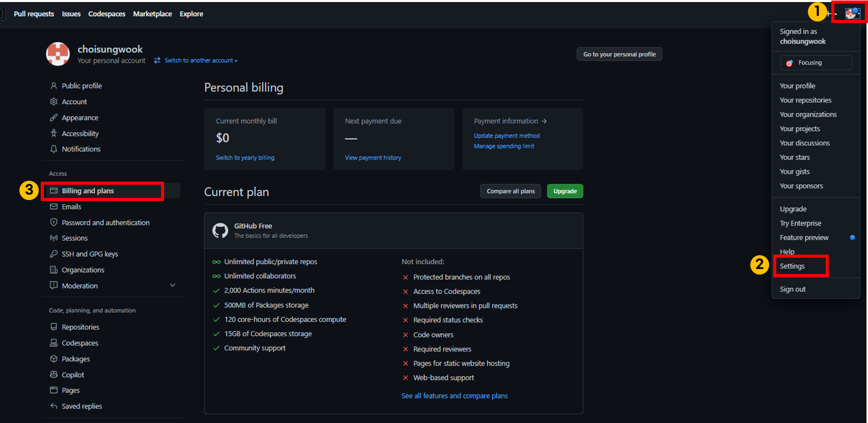The height and width of the screenshot is (423, 868).
Task: Click See all features and compare plans
Action: [455, 395]
